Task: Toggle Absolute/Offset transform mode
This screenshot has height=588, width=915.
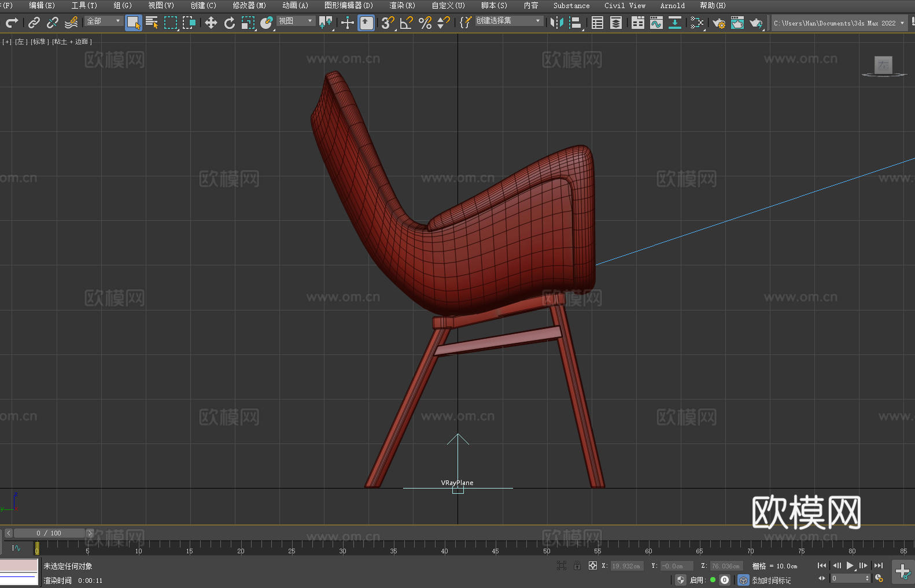Action: [593, 565]
